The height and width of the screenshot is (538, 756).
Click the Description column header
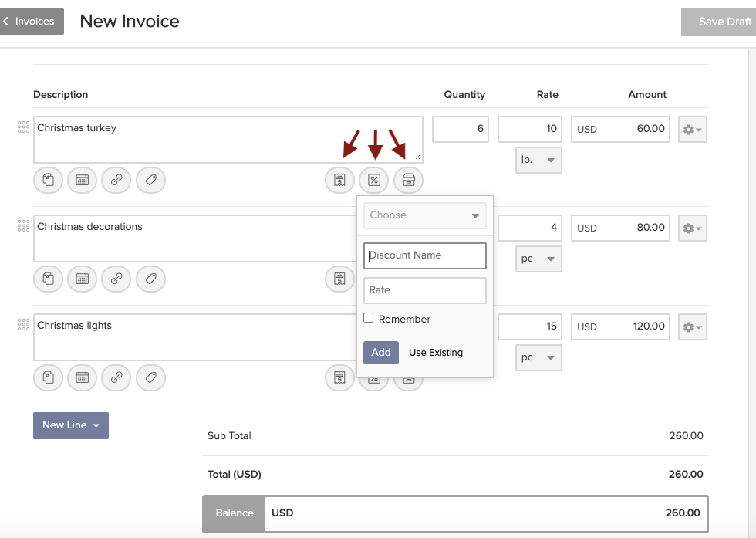(x=61, y=95)
